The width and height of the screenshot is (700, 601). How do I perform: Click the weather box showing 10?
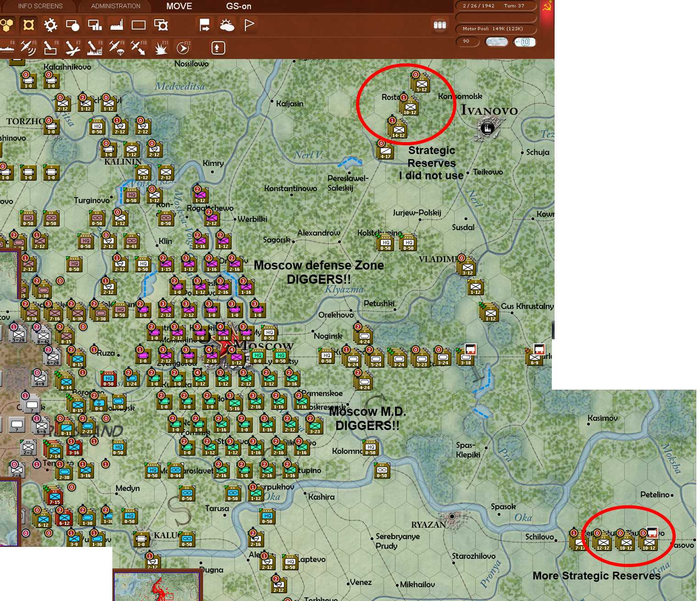point(525,42)
